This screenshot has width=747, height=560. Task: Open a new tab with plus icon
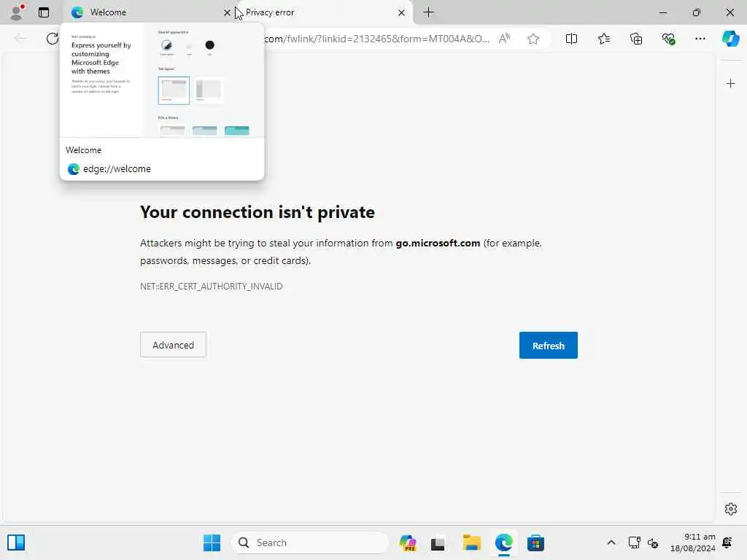click(428, 12)
